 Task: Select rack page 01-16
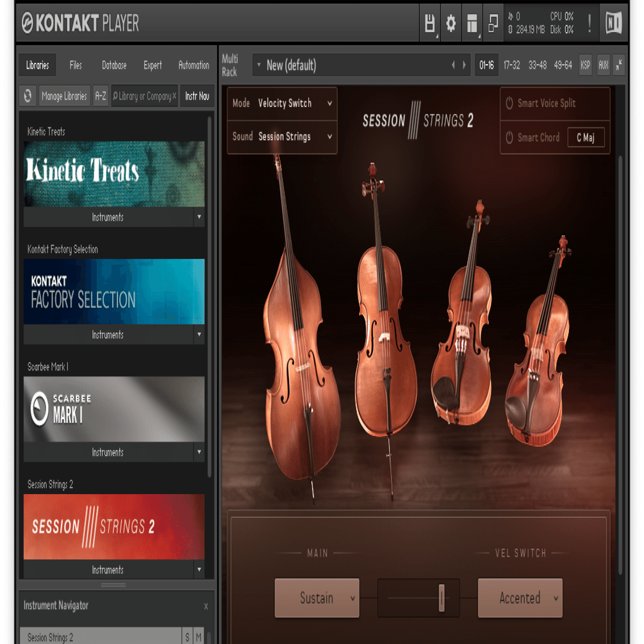point(487,65)
